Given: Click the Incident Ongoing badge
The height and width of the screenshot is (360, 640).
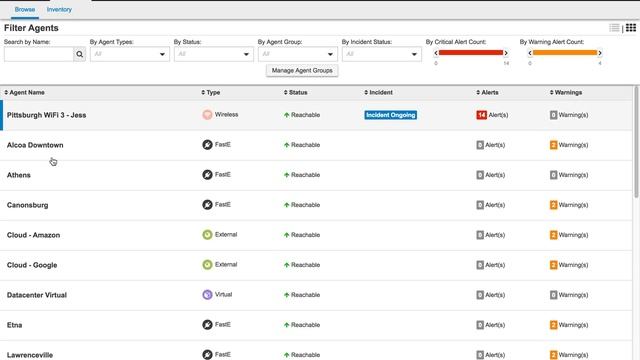Looking at the screenshot, I should (x=391, y=115).
